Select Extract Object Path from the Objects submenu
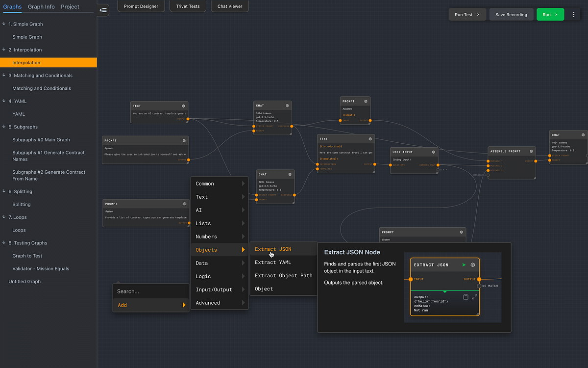Screen dimensions: 588x368 pos(283,275)
